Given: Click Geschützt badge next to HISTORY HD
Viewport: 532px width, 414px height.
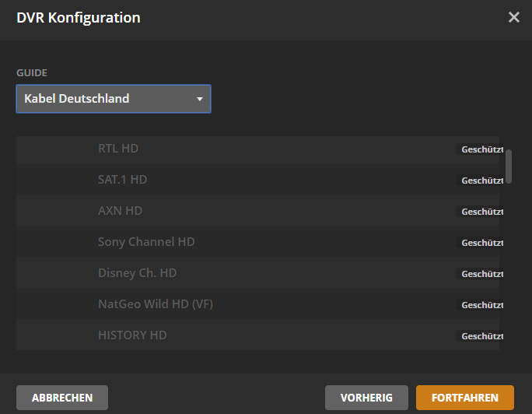Looking at the screenshot, I should [x=481, y=336].
